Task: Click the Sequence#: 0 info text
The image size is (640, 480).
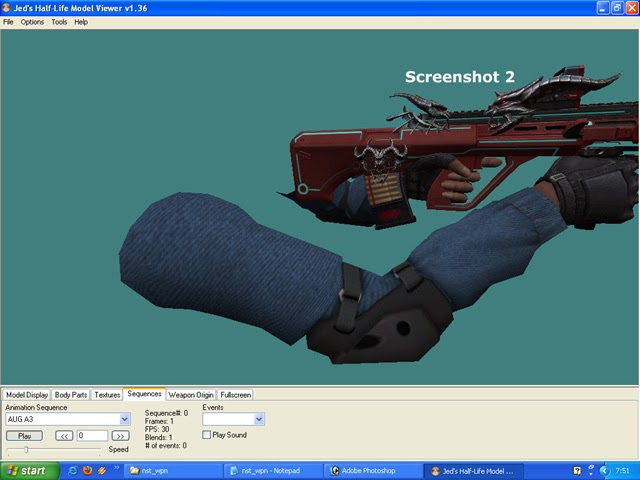Action: [x=167, y=413]
